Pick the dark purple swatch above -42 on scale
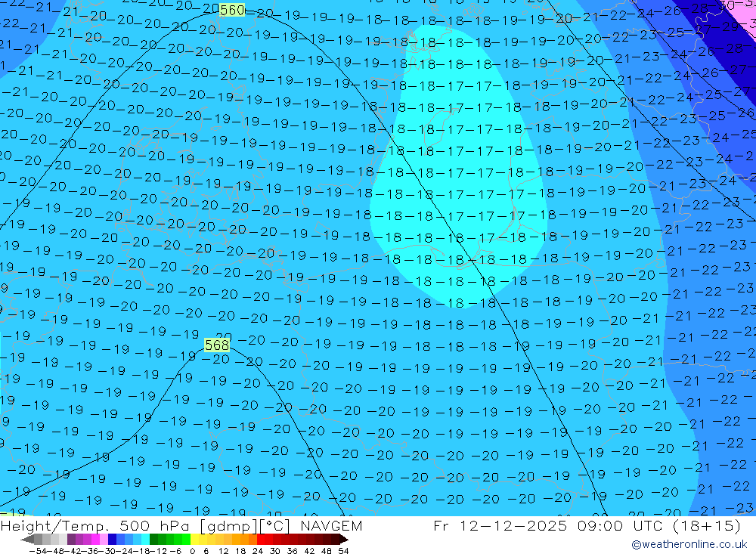Screen dimensions: 756x554 pos(71,540)
